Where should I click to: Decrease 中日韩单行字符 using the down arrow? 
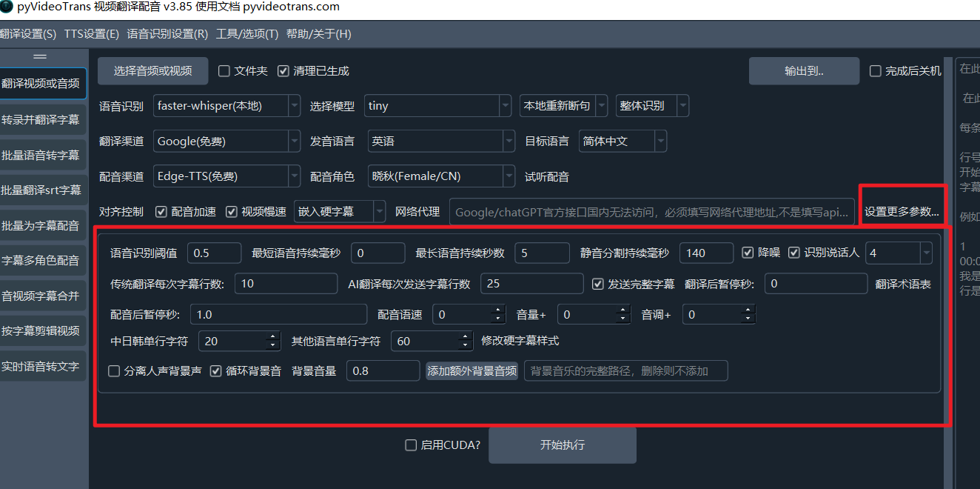(273, 345)
